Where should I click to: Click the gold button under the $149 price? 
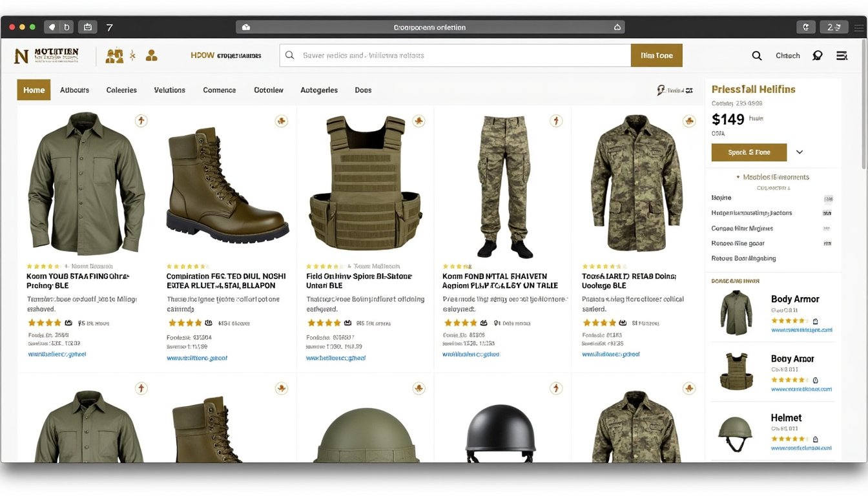pyautogui.click(x=749, y=152)
